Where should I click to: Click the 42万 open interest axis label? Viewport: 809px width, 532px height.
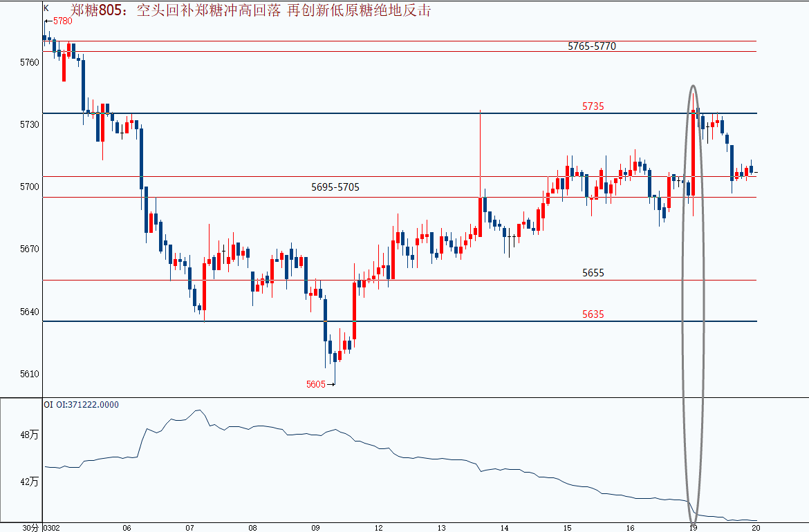(30, 482)
